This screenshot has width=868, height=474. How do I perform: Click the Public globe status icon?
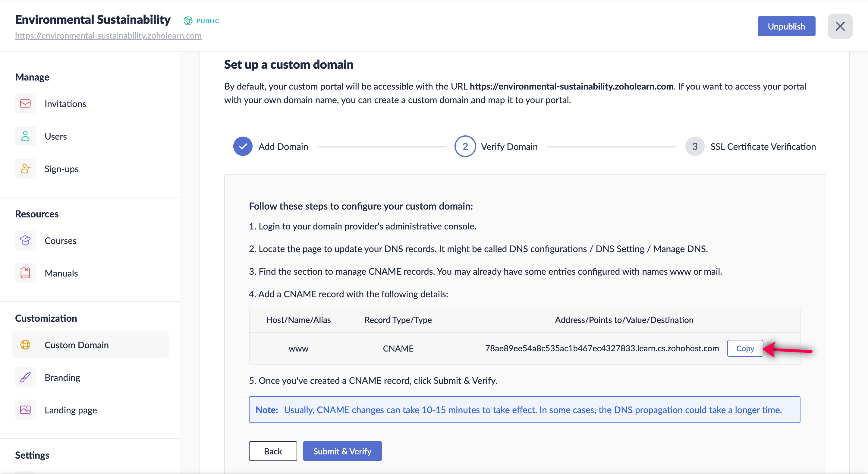(x=188, y=21)
